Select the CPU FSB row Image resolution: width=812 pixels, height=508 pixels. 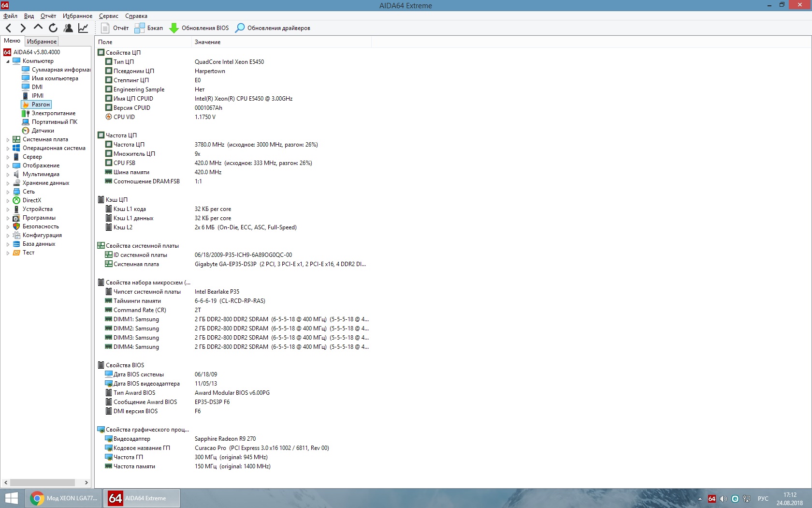coord(233,163)
